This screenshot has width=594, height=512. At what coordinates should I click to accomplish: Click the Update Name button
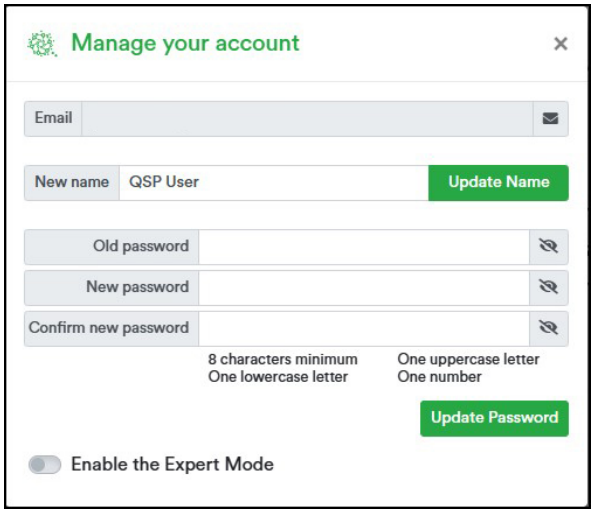[498, 183]
